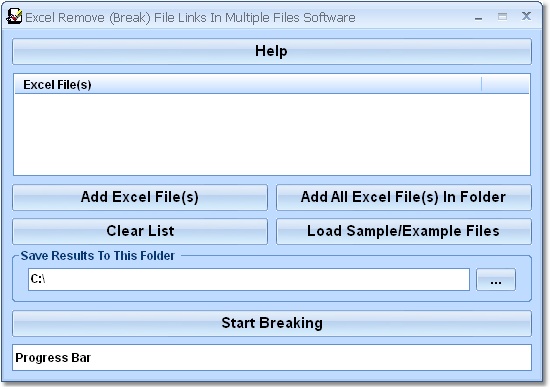Focus the Save Results folder path field
Screen dimensions: 550x389
click(249, 280)
